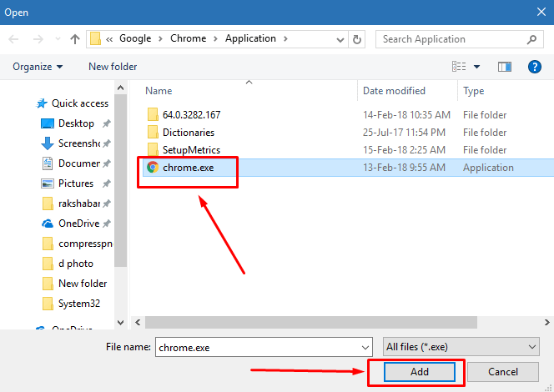Click the navigation pane scroll down arrow

(x=120, y=323)
